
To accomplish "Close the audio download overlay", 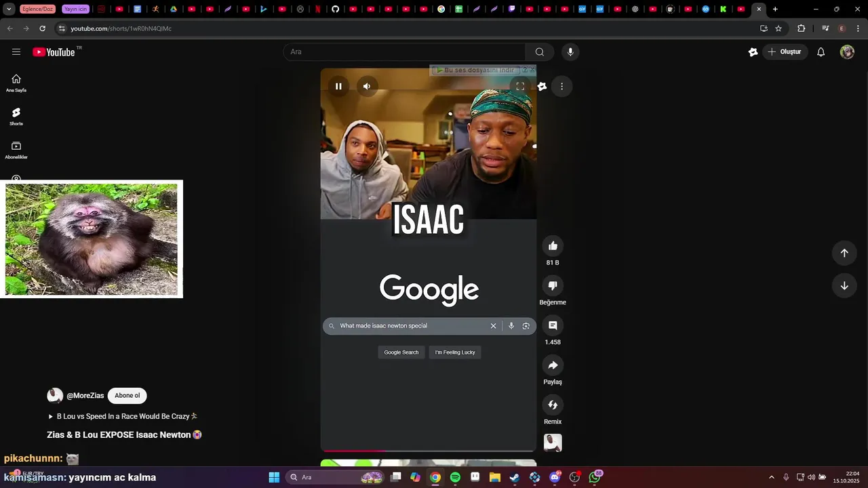I will pyautogui.click(x=532, y=69).
